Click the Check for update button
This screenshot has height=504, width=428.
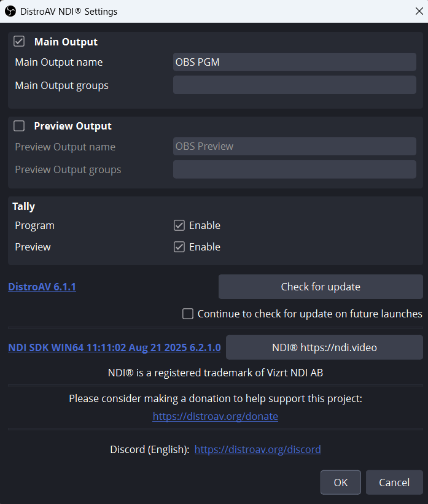pyautogui.click(x=321, y=287)
